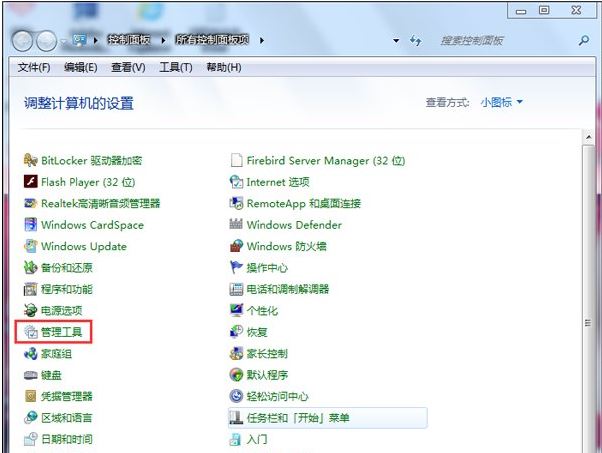Image resolution: width=602 pixels, height=453 pixels.
Task: Click the 电源选项 icon
Action: point(30,310)
